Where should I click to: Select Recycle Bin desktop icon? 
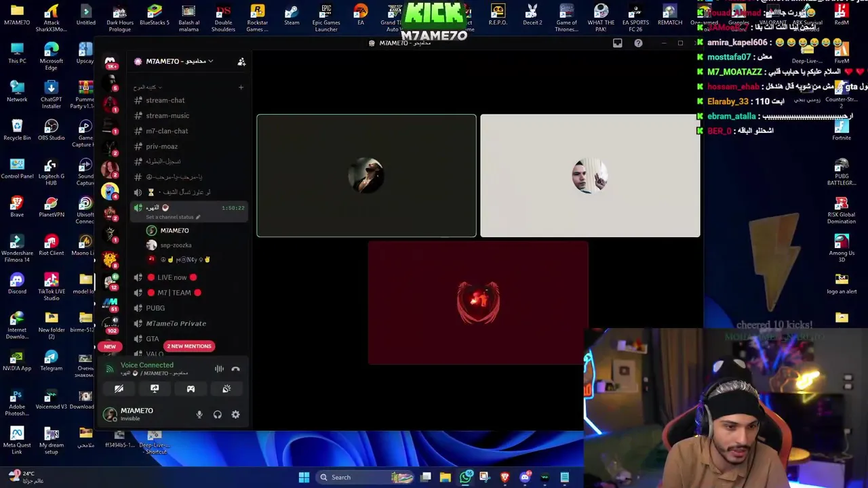pos(17,131)
